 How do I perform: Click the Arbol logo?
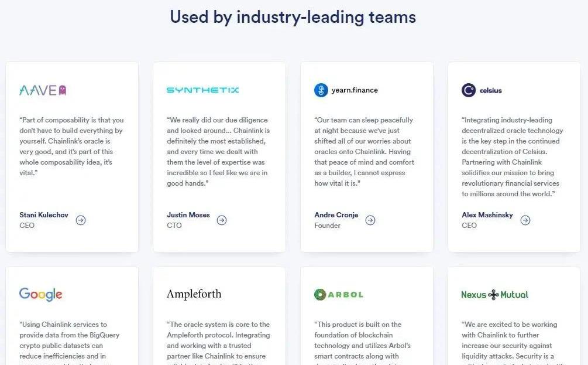pos(338,294)
